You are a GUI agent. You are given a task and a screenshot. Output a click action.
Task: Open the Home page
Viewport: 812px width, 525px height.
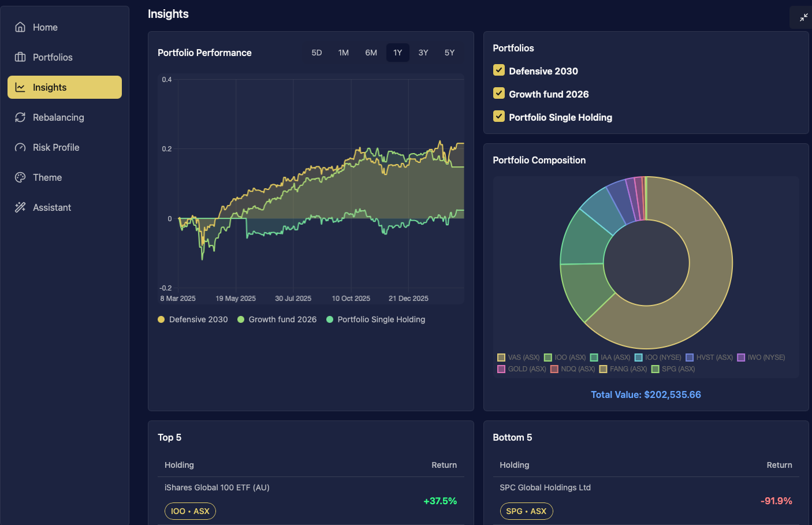click(65, 27)
